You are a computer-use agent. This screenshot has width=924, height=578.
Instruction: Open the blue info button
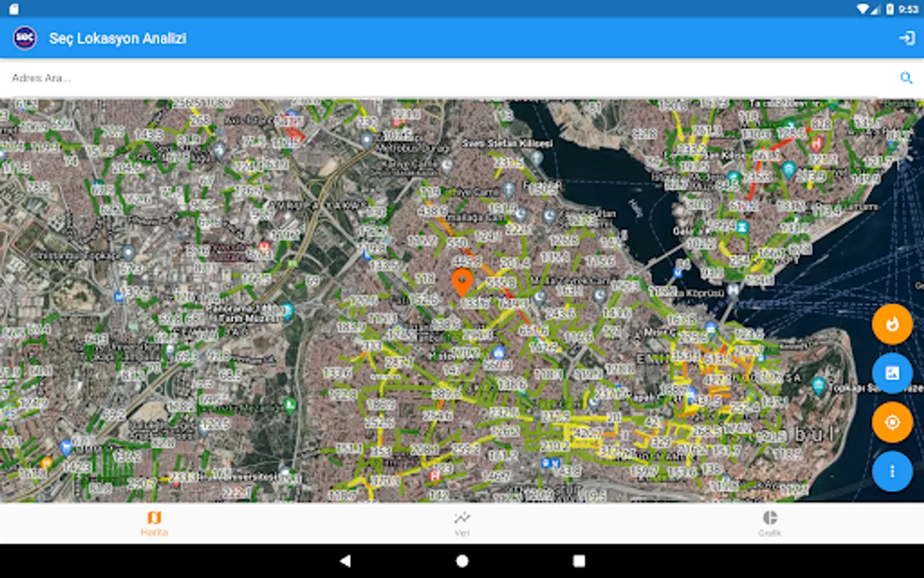click(x=892, y=471)
